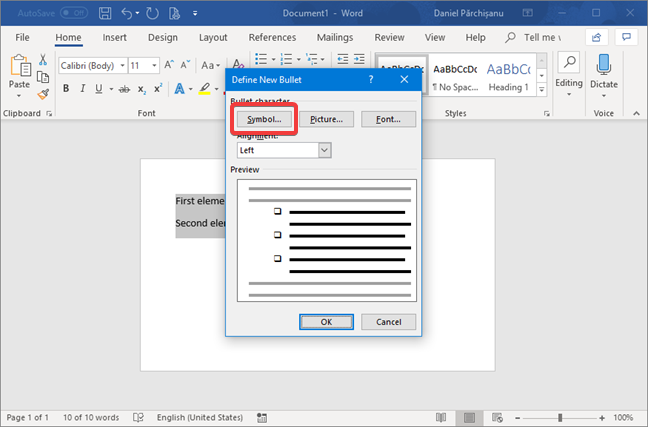This screenshot has width=648, height=427.
Task: Confirm dialog with OK button
Action: 326,322
